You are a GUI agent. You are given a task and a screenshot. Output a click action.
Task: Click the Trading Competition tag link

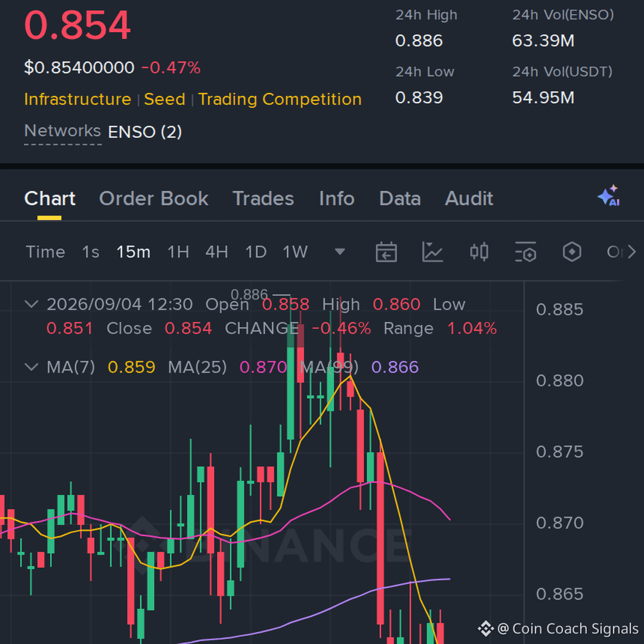pyautogui.click(x=280, y=100)
